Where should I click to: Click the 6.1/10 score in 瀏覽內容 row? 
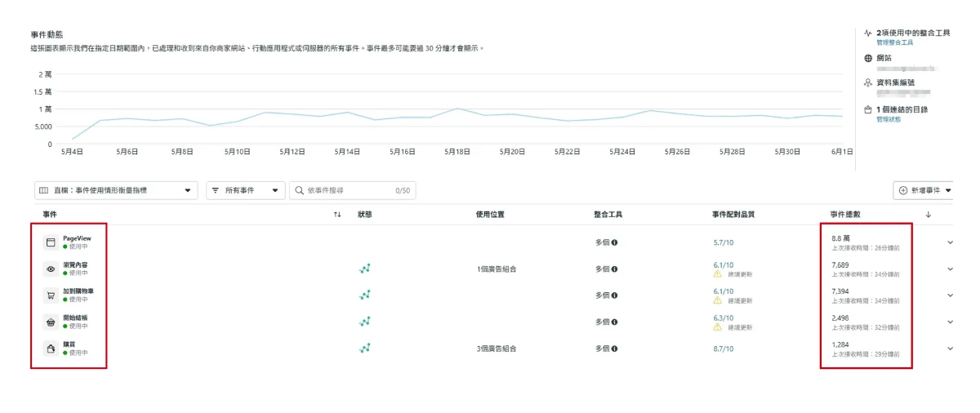[x=724, y=265]
